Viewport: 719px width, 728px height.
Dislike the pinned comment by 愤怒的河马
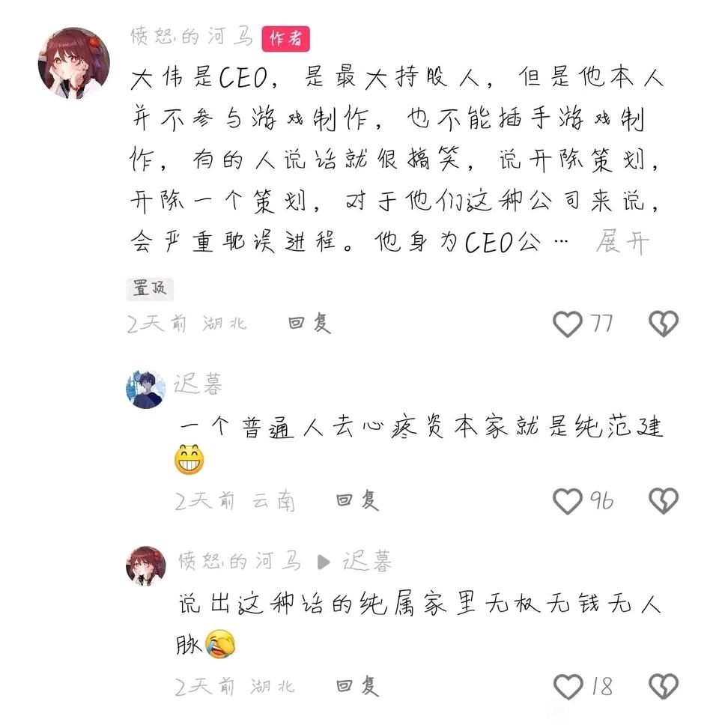(x=664, y=324)
